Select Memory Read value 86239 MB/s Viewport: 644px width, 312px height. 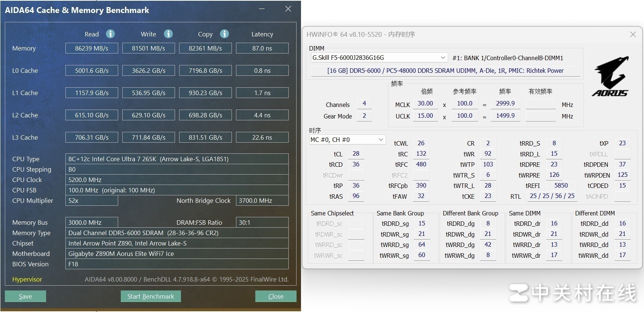pyautogui.click(x=92, y=48)
